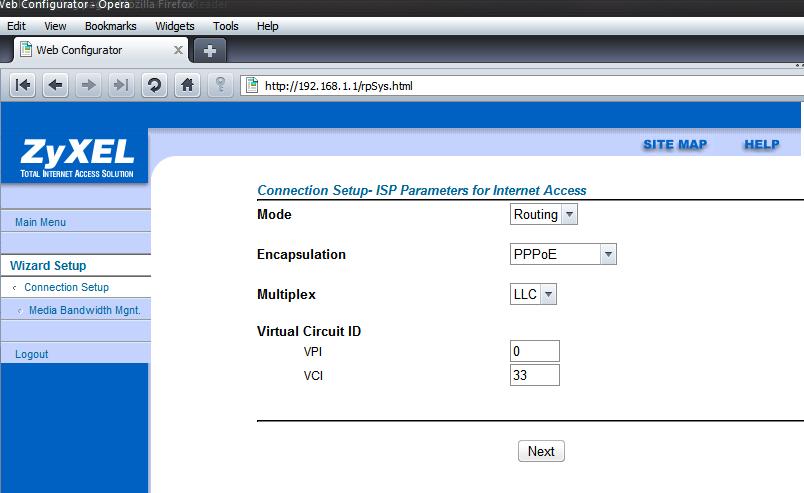
Task: Go back with the Back arrow
Action: (55, 85)
